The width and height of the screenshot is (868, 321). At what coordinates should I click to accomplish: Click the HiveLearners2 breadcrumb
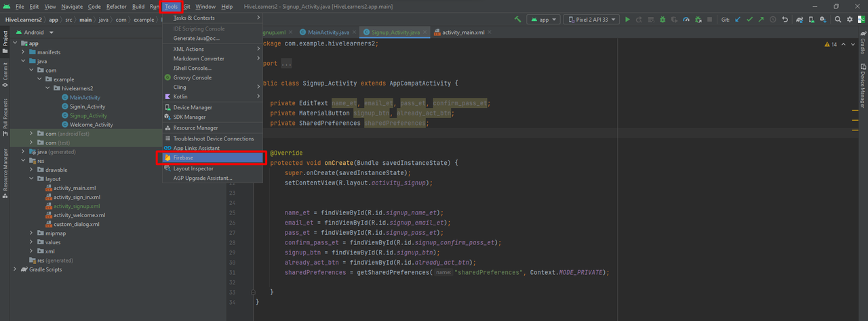tap(24, 20)
